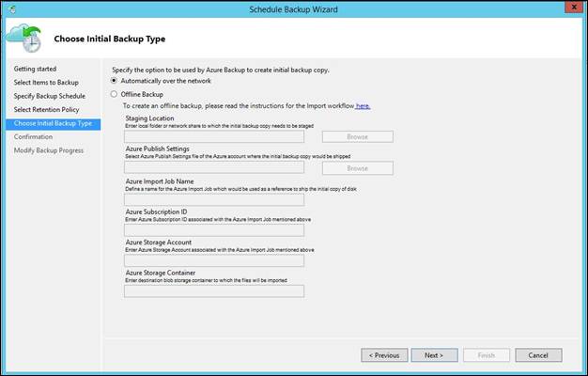The image size is (588, 376).
Task: Click the Next button
Action: pos(433,355)
